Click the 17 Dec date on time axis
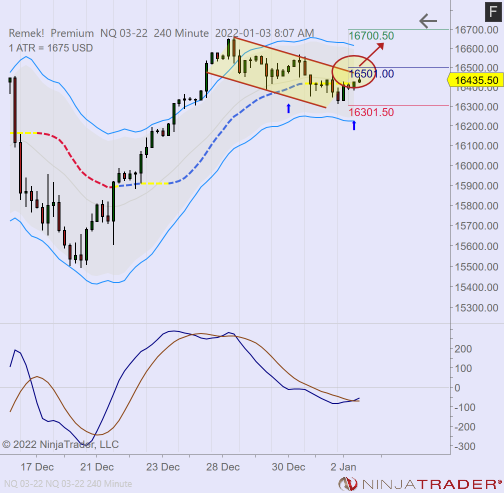504x493 pixels. (37, 467)
